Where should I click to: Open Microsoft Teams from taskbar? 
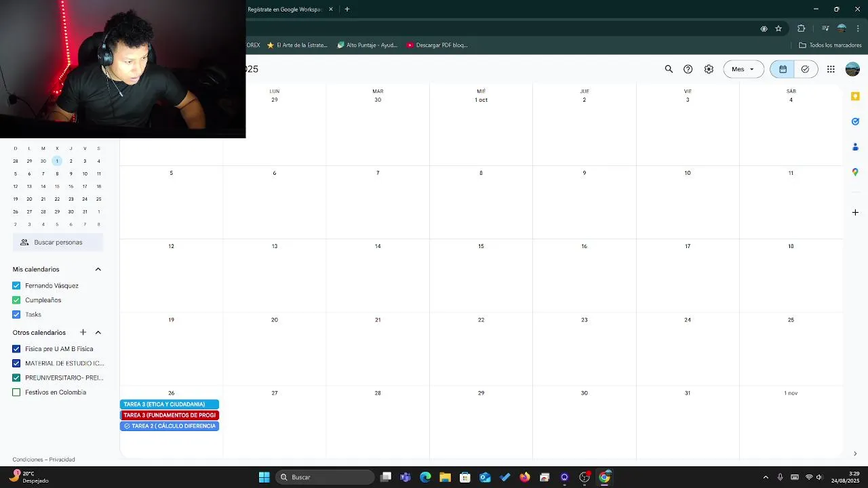406,477
